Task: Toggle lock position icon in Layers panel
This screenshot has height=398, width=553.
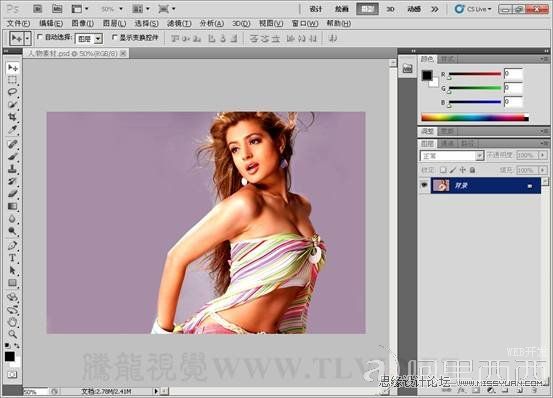Action: tap(463, 170)
